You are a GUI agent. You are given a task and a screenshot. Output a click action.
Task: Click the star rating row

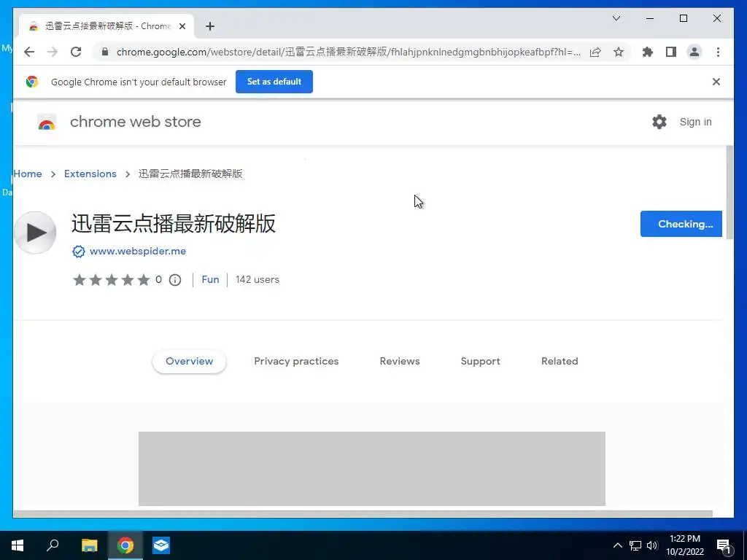click(x=112, y=280)
